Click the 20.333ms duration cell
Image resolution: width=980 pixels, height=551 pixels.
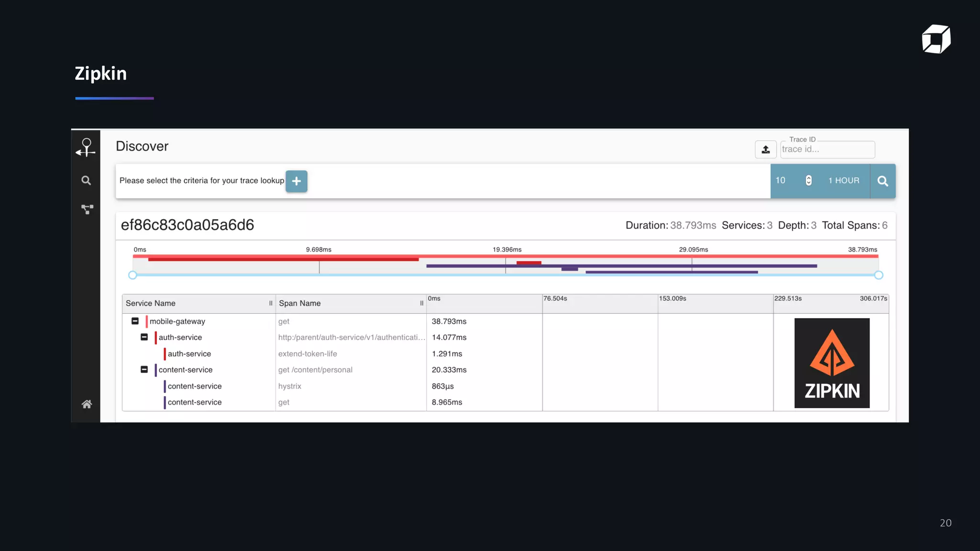coord(449,370)
